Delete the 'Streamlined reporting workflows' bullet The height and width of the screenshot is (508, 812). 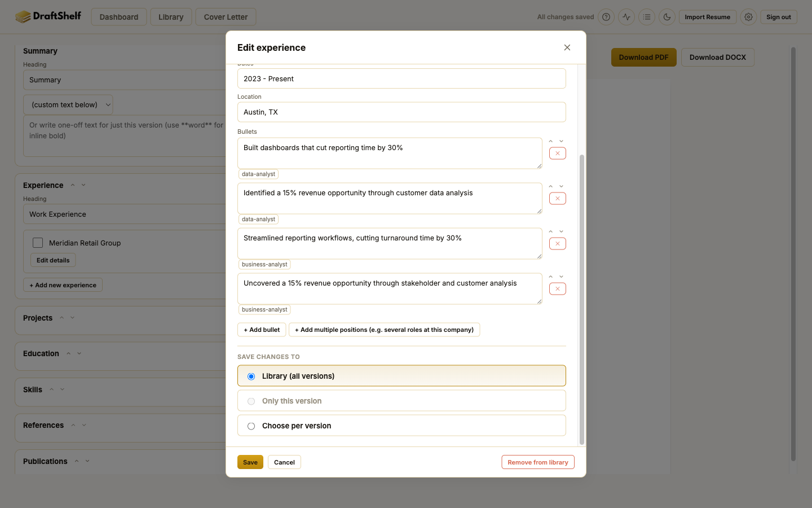coord(558,244)
